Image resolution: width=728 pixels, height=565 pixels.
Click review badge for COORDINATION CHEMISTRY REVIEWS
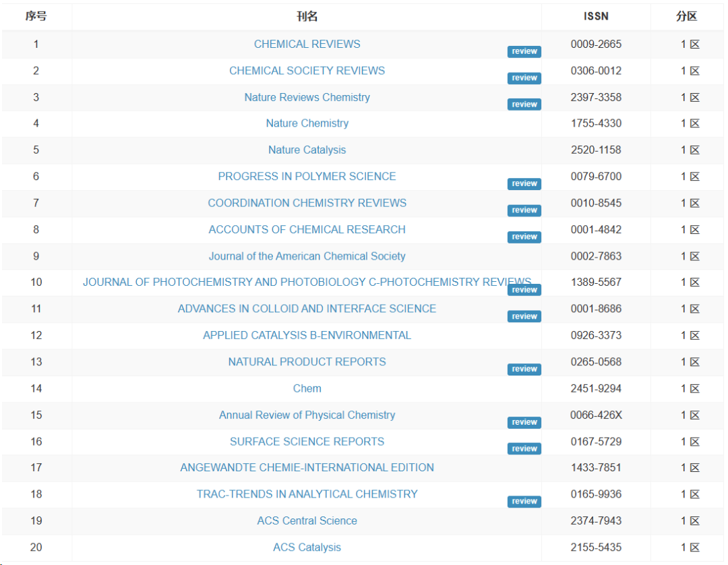point(524,210)
